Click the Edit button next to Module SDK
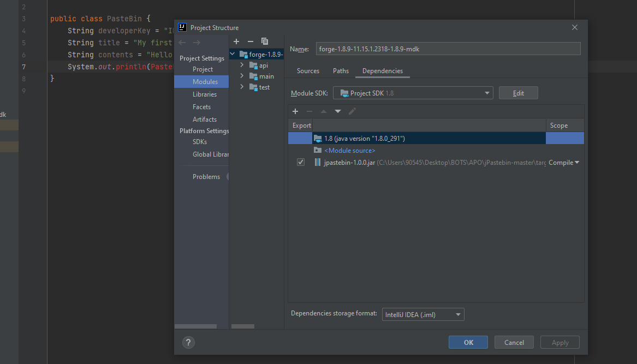This screenshot has width=637, height=364. (519, 93)
